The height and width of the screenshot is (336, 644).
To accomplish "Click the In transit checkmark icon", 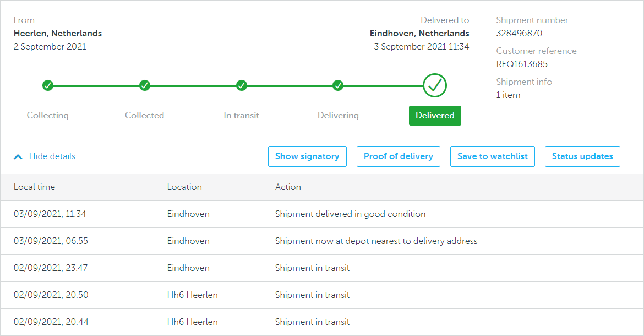I will [242, 85].
